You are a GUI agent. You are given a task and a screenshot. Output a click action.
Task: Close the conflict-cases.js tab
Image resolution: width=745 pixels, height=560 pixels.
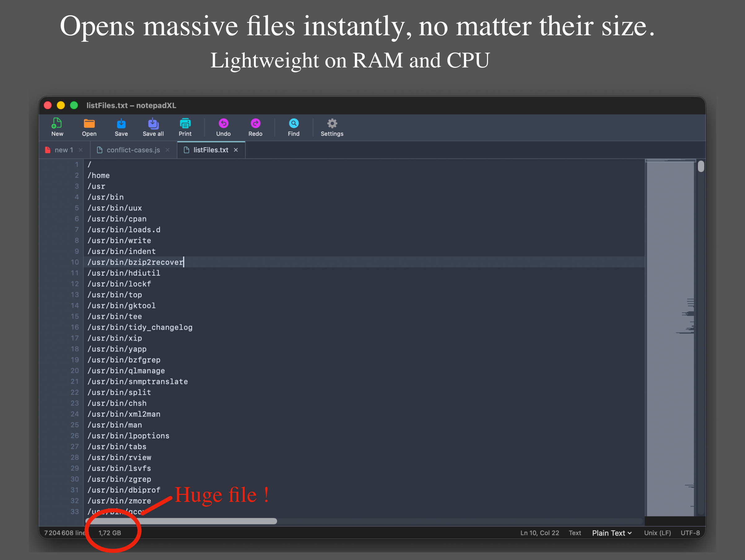(168, 150)
